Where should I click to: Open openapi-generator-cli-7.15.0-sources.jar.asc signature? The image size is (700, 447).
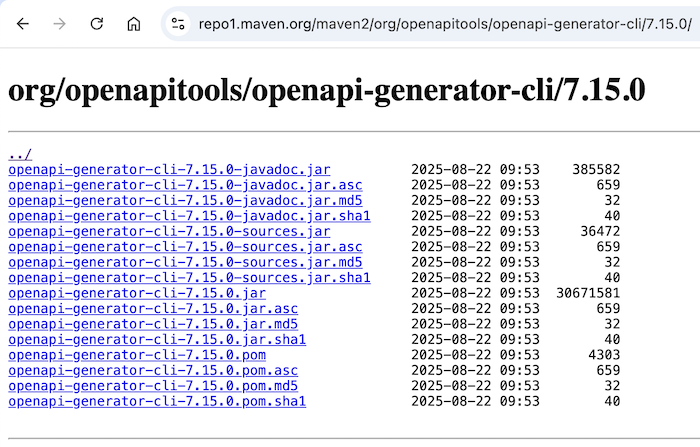pyautogui.click(x=185, y=247)
